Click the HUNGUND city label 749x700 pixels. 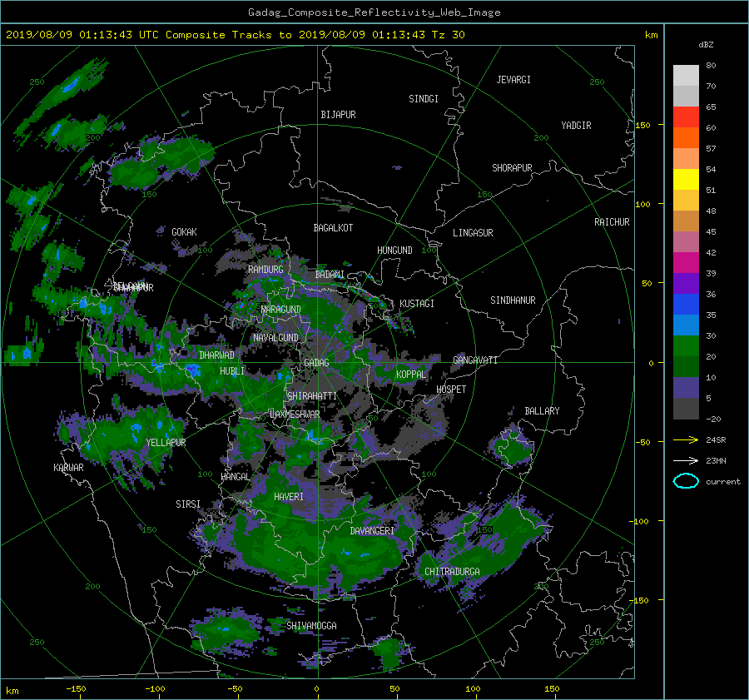(394, 251)
